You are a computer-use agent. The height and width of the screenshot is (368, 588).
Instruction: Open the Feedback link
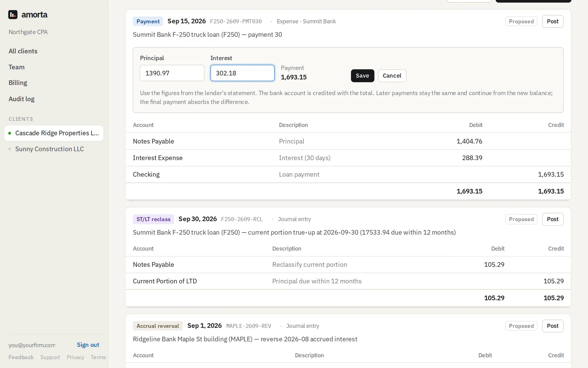(x=21, y=357)
